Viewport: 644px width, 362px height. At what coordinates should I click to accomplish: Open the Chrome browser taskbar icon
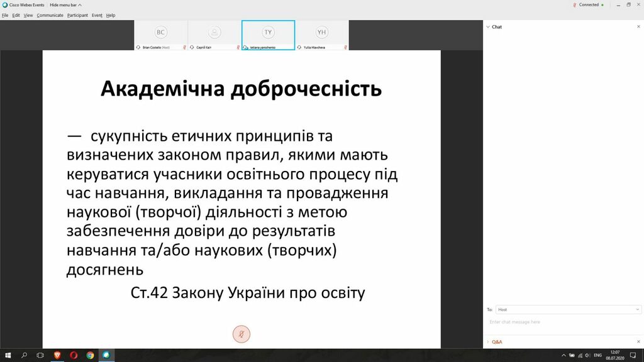click(90, 355)
